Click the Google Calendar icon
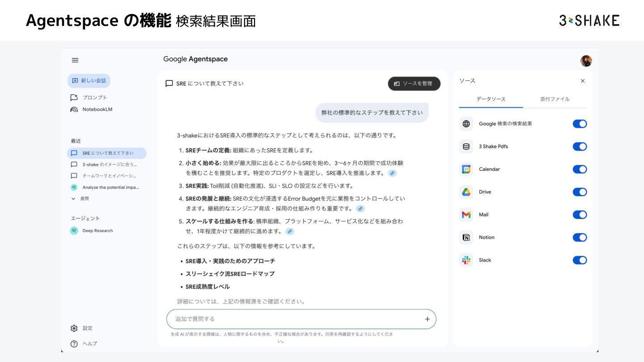 point(466,169)
